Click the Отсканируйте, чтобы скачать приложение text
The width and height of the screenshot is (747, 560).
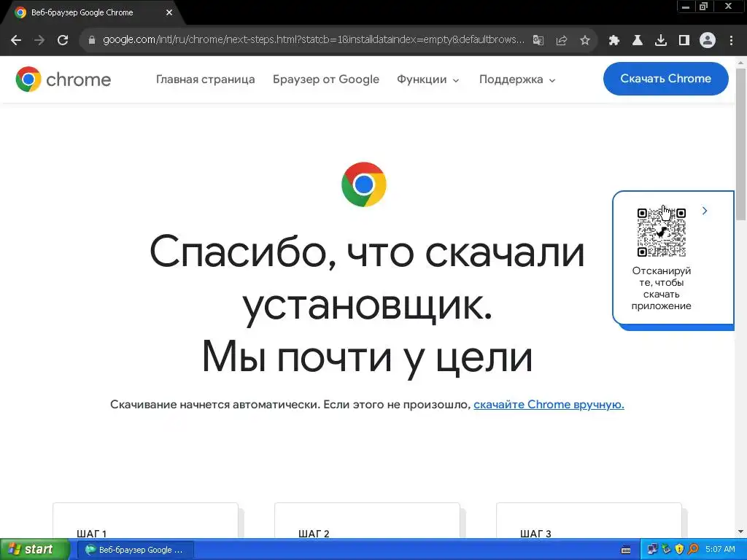(661, 288)
